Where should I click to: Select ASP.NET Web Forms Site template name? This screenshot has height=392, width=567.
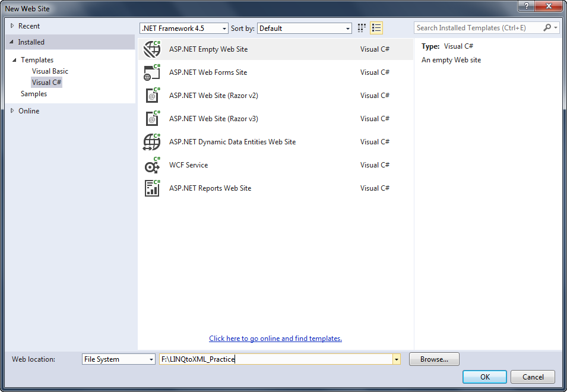[x=208, y=72]
